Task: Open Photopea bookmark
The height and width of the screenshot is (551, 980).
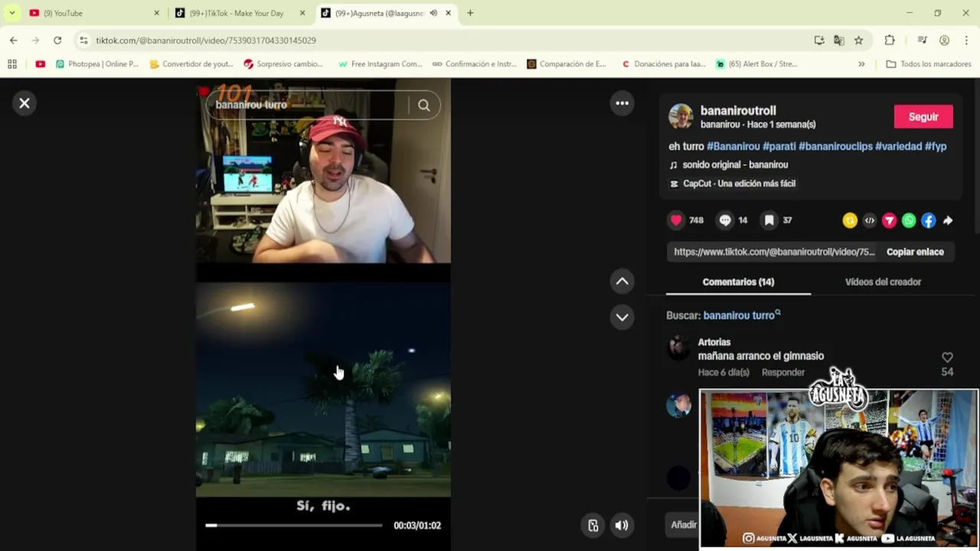Action: point(96,64)
